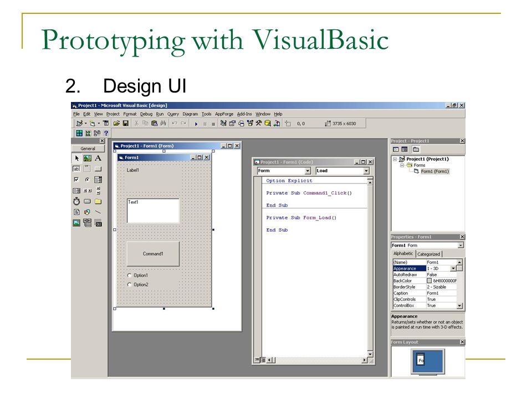
Task: Collapse the Forms folder tree node
Action: pyautogui.click(x=402, y=165)
